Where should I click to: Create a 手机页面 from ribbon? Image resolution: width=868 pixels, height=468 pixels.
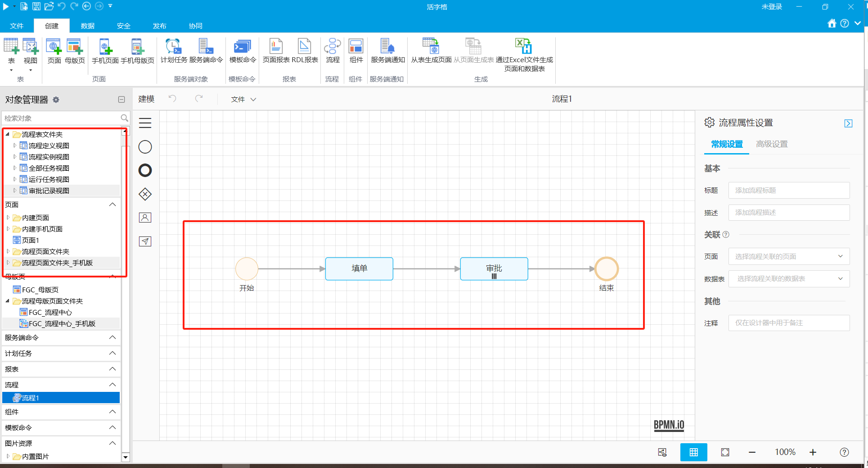click(x=105, y=51)
